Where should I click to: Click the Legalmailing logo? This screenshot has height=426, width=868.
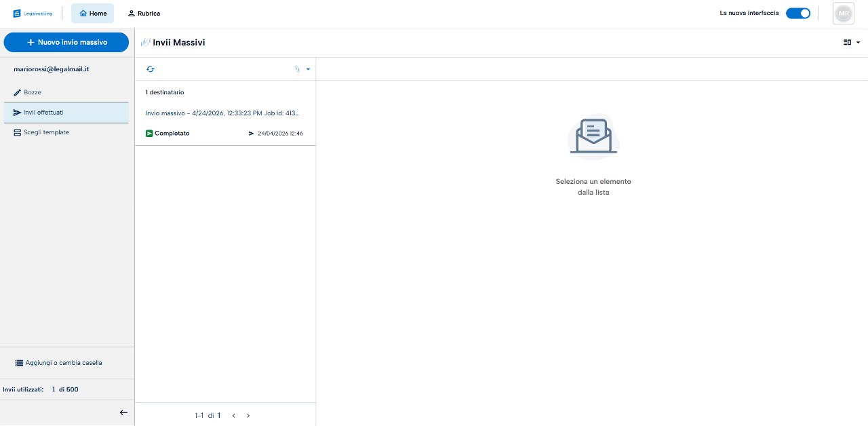click(33, 13)
